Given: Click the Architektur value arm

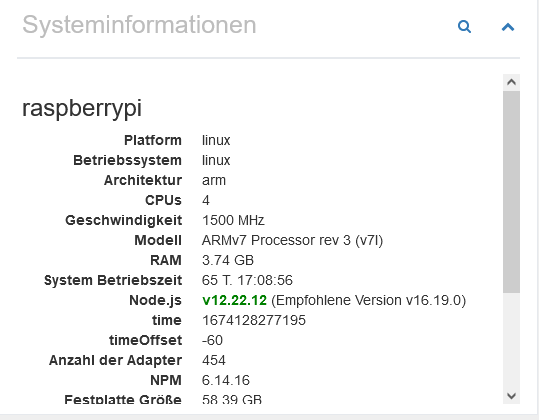Looking at the screenshot, I should coord(214,180).
